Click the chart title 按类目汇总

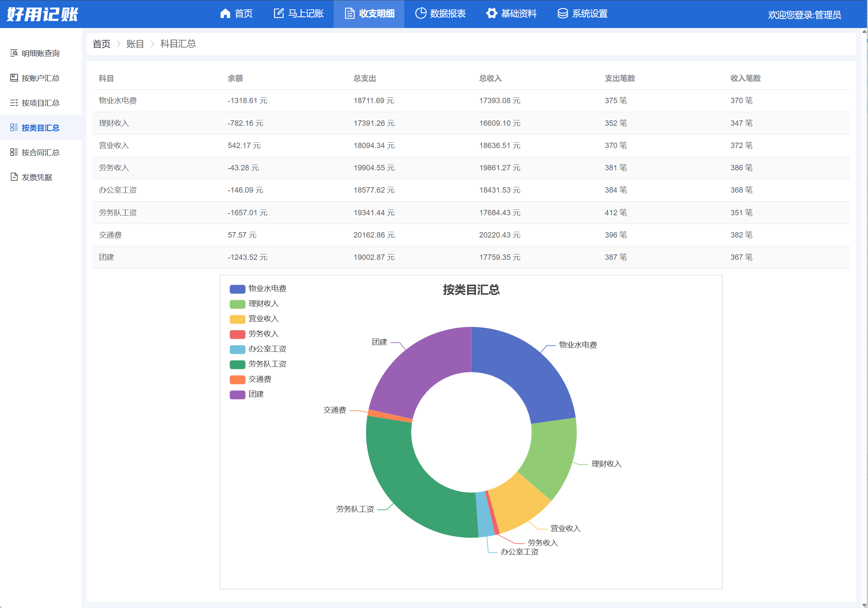[x=471, y=290]
